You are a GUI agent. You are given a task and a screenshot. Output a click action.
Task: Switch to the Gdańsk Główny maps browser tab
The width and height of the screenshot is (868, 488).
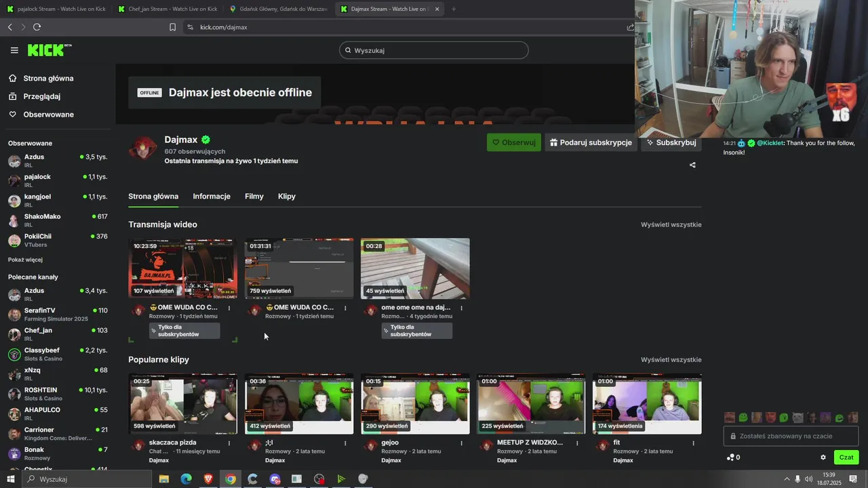(x=279, y=9)
